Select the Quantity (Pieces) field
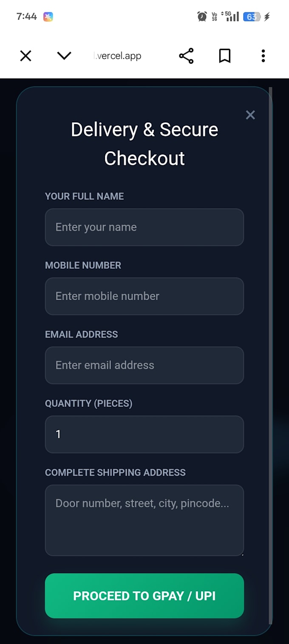 [144, 434]
